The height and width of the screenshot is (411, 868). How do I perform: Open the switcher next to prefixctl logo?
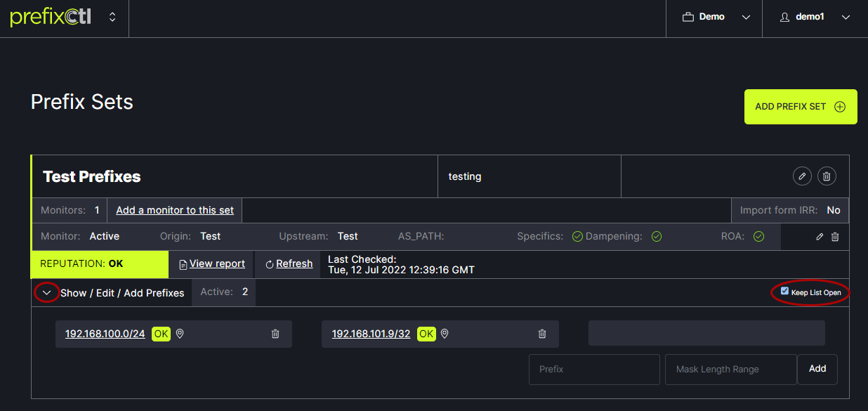[112, 18]
